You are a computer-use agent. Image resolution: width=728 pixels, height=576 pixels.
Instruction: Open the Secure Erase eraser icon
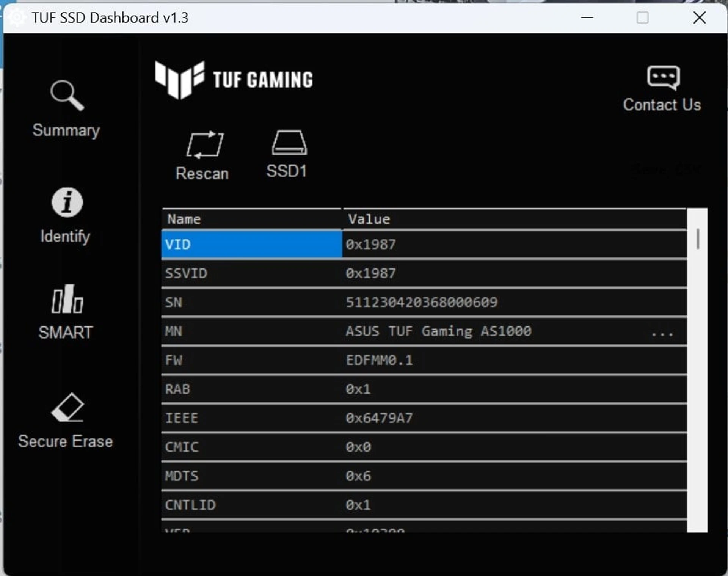coord(67,407)
